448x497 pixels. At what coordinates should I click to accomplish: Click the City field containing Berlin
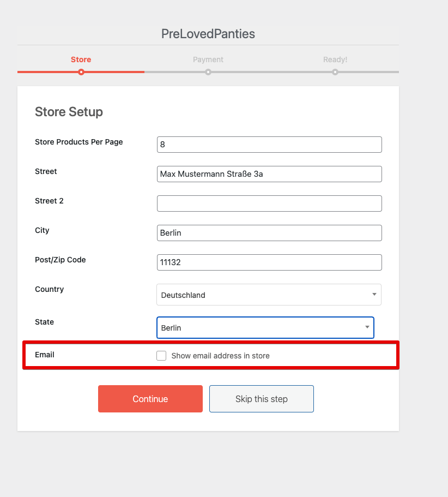coord(269,233)
